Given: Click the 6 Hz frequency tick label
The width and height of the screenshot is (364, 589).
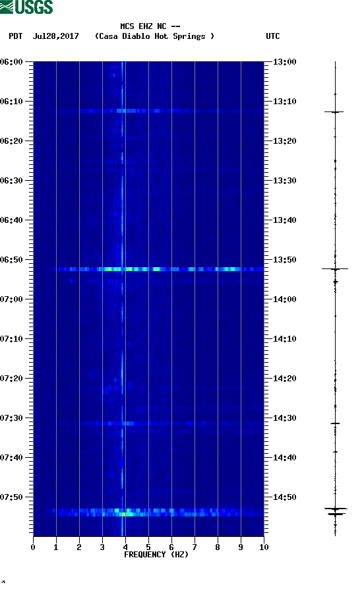Looking at the screenshot, I should 171,547.
